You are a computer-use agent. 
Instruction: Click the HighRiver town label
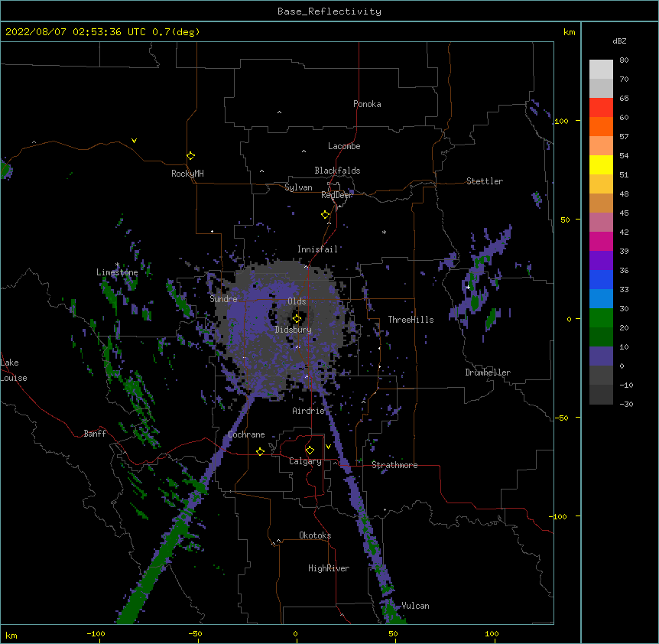(329, 568)
